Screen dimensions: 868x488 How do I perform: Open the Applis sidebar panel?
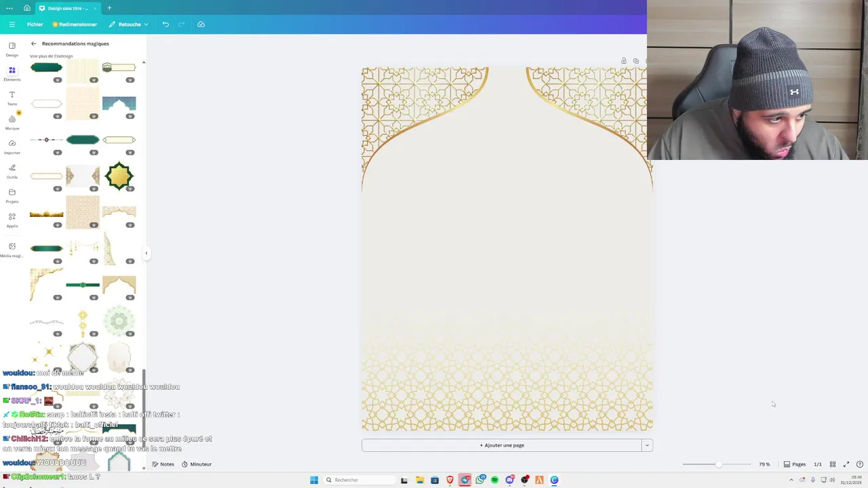pyautogui.click(x=12, y=220)
